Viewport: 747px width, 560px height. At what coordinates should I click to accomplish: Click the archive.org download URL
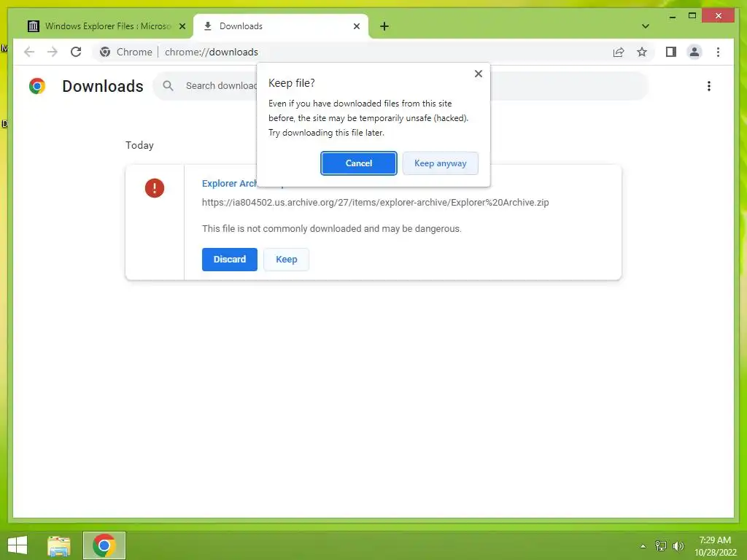[376, 203]
